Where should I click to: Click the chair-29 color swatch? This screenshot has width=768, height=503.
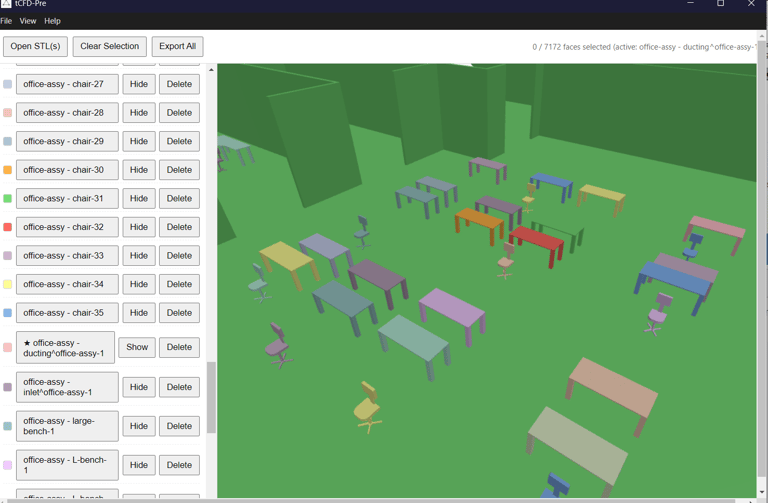pos(7,141)
